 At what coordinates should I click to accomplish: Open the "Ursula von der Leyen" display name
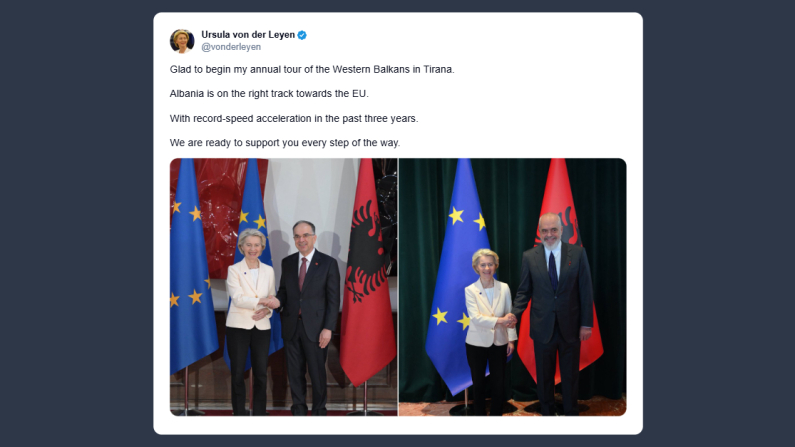coord(248,34)
